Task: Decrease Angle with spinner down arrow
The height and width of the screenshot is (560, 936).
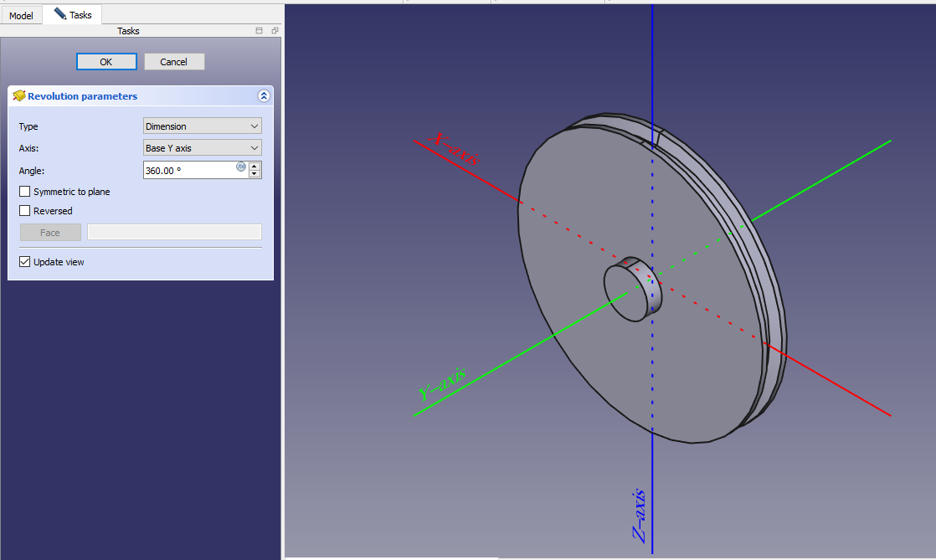Action: click(255, 174)
